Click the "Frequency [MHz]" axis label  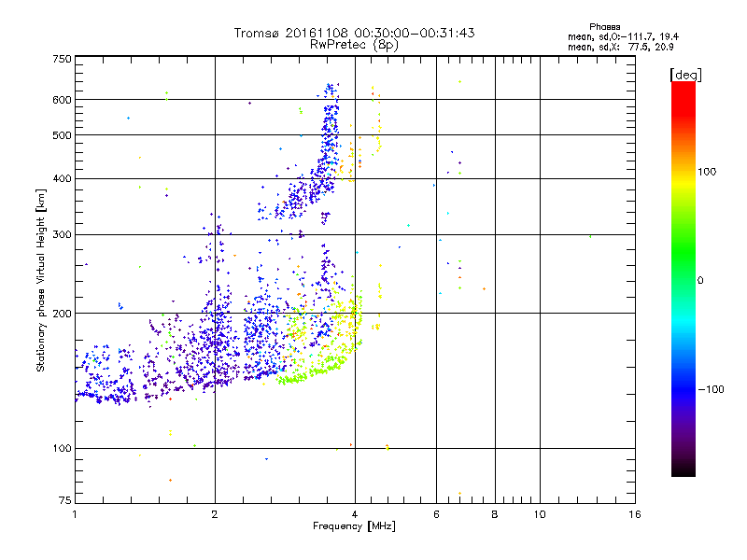tap(354, 526)
